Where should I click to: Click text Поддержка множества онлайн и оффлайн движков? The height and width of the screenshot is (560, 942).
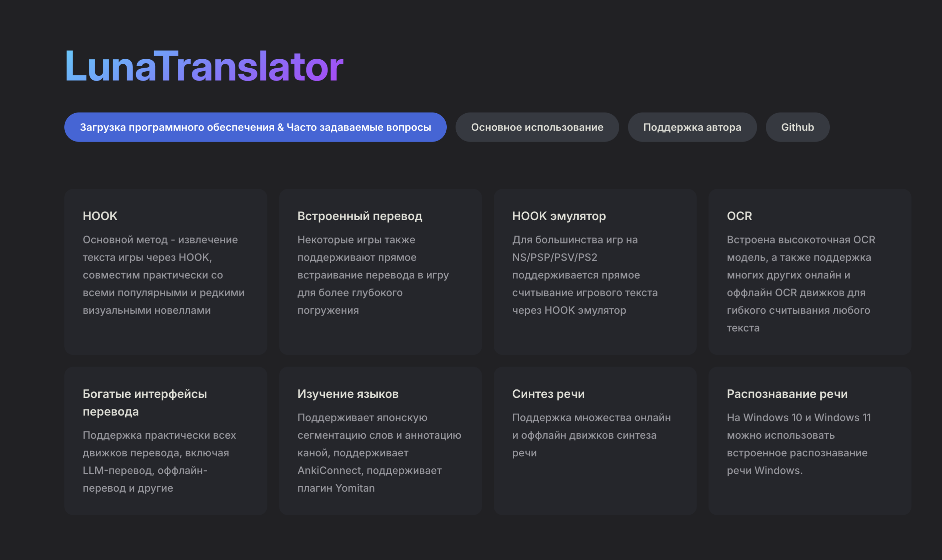(591, 435)
